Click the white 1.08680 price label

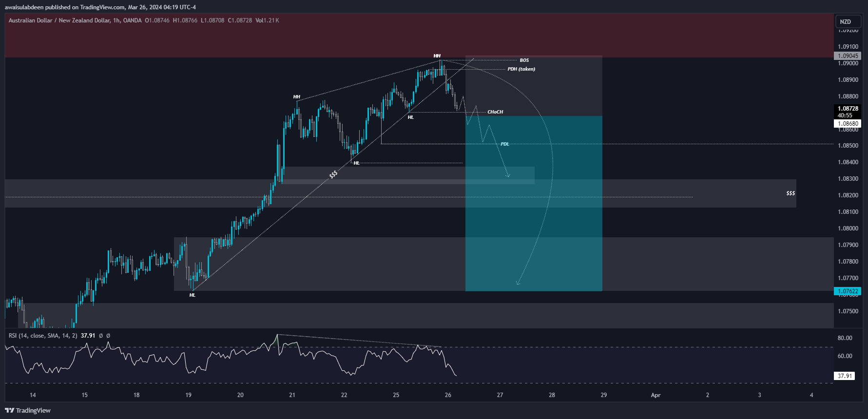848,124
